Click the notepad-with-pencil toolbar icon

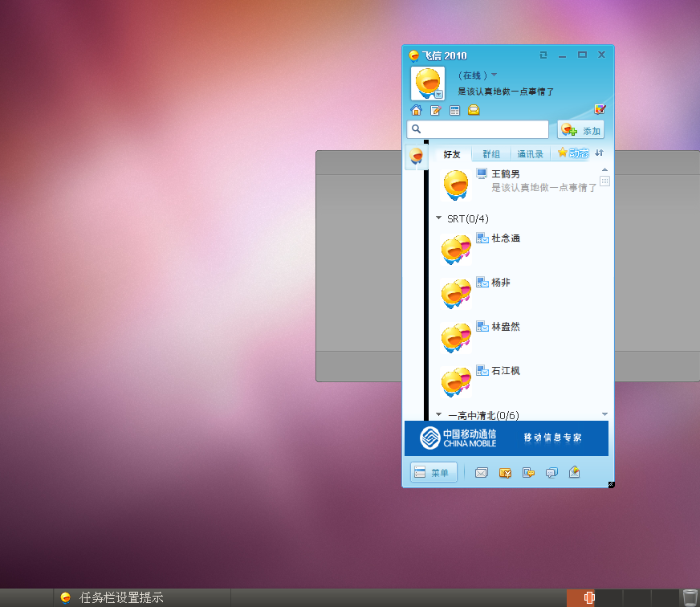click(435, 110)
